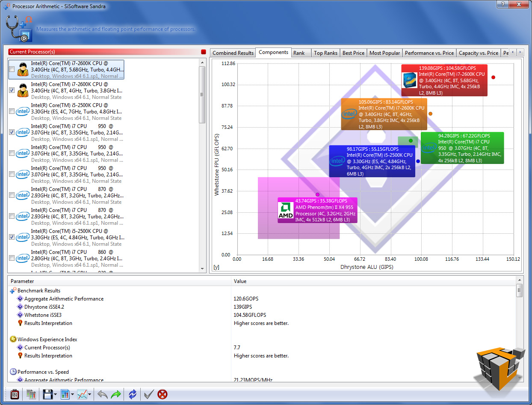Click the Performance vs. Speed clock icon
The width and height of the screenshot is (532, 405).
[x=13, y=372]
